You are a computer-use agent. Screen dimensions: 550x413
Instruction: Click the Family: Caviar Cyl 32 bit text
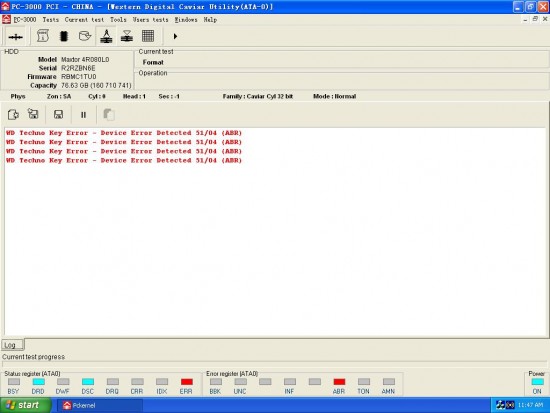coord(257,96)
